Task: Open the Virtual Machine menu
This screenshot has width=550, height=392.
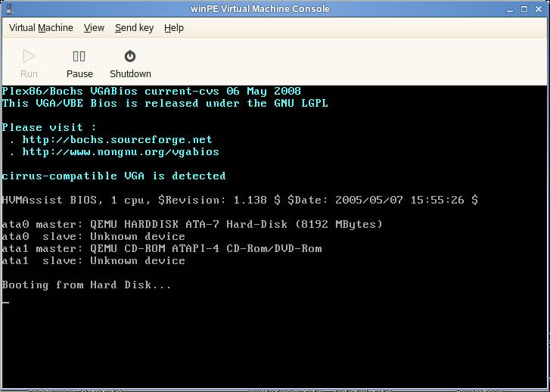Action: 41,28
